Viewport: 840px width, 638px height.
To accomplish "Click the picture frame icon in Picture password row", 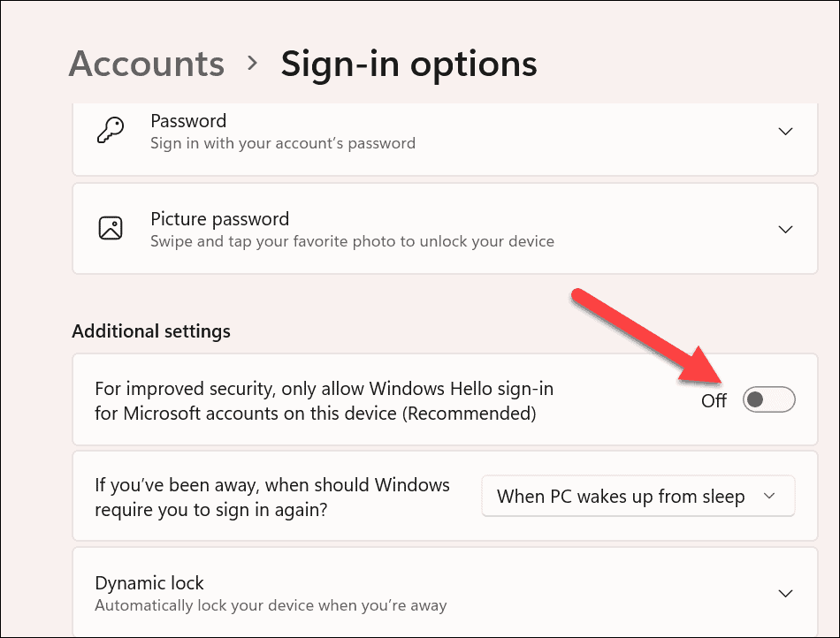I will pyautogui.click(x=110, y=228).
